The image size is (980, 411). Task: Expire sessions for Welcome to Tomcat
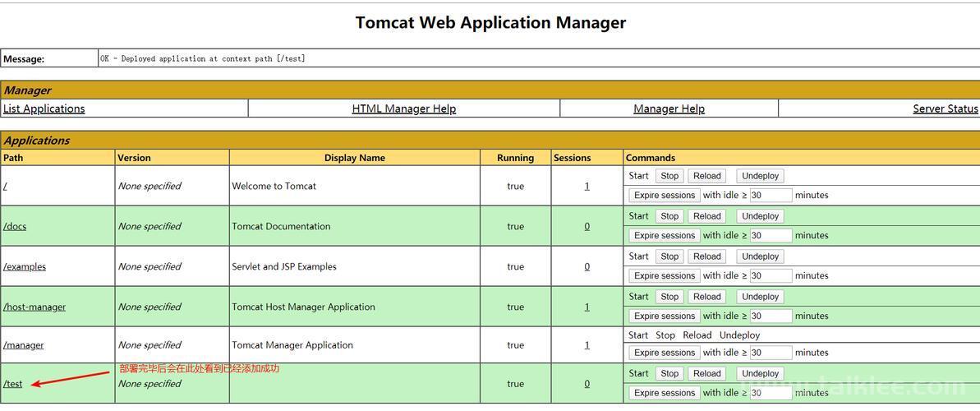(x=665, y=195)
